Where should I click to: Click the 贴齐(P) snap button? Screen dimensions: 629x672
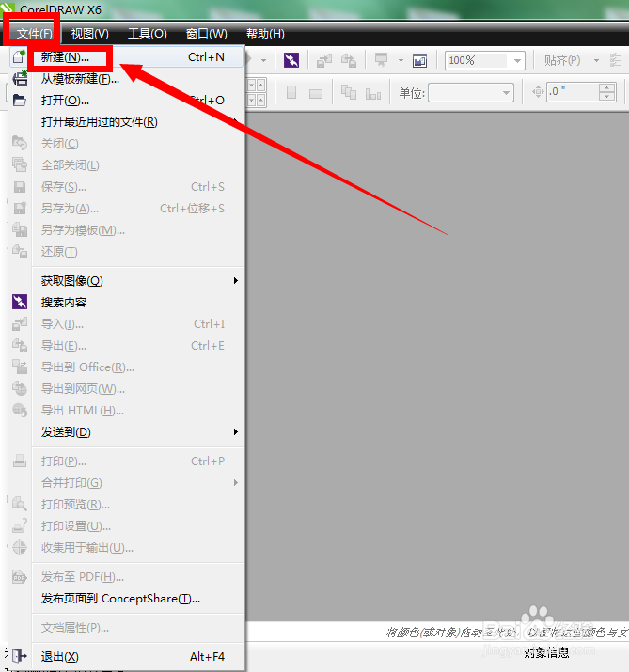click(x=562, y=60)
